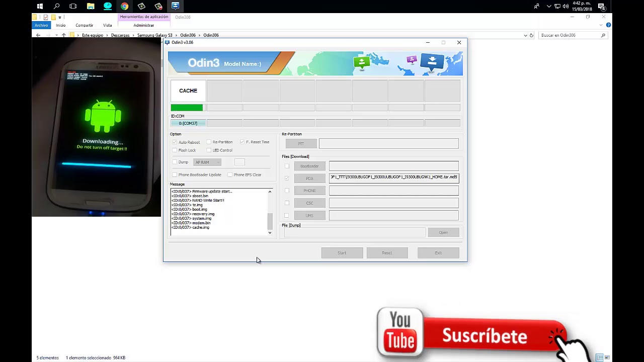The width and height of the screenshot is (644, 362).
Task: Click the blue download icon in Odin3 banner
Action: [x=432, y=62]
